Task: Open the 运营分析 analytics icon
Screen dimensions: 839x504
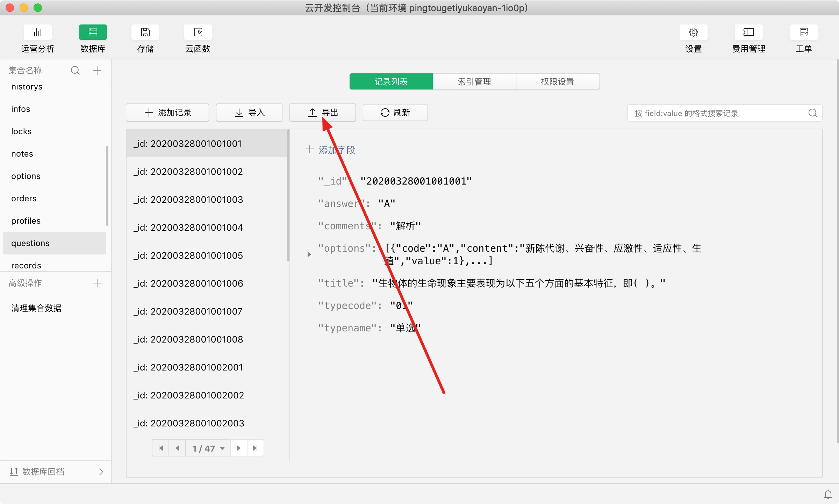Action: tap(37, 33)
